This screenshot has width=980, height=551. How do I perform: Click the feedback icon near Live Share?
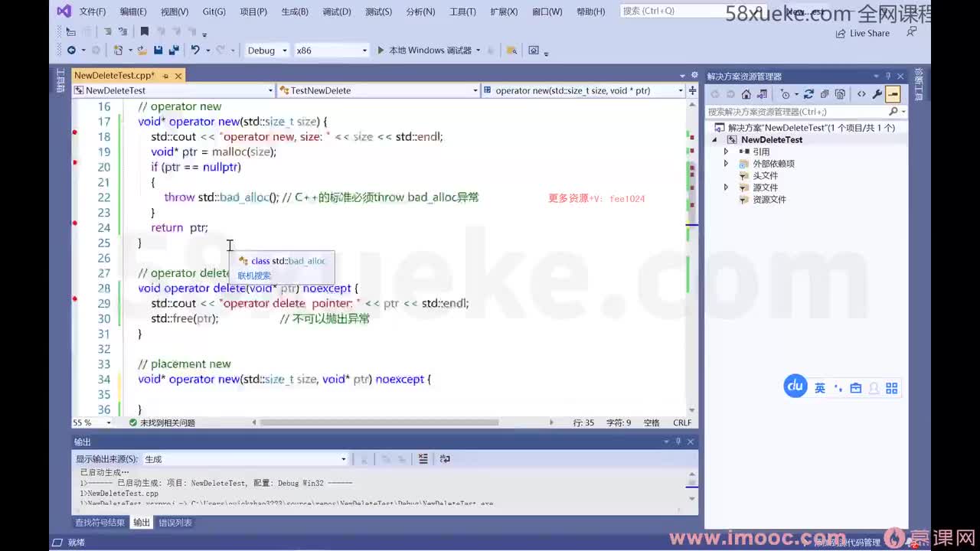point(911,32)
